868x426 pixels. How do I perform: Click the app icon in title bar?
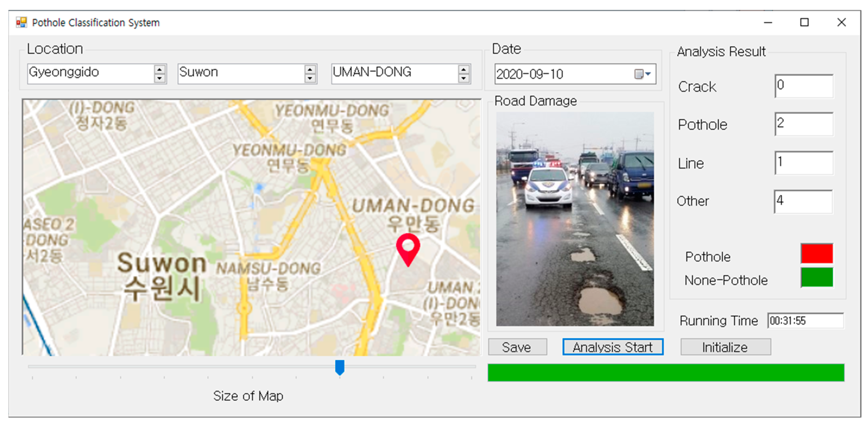(x=21, y=23)
